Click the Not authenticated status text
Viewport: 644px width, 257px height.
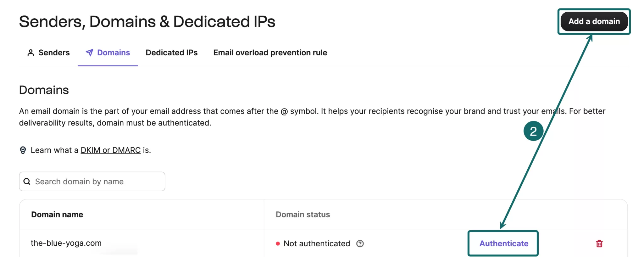[317, 243]
